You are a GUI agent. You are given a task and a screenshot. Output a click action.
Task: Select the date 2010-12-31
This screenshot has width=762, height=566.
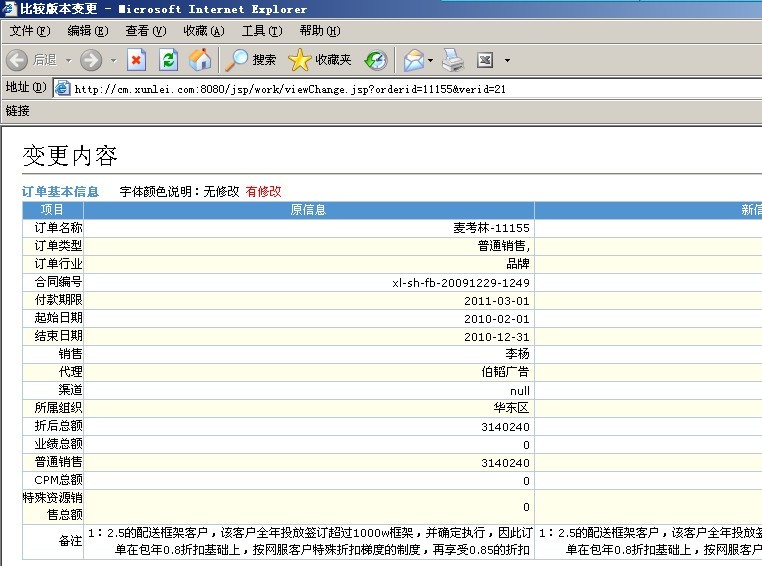[497, 337]
